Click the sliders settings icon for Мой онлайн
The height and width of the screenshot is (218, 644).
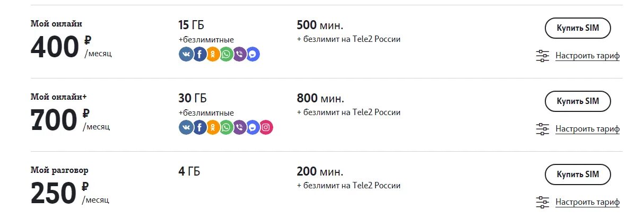coord(543,56)
